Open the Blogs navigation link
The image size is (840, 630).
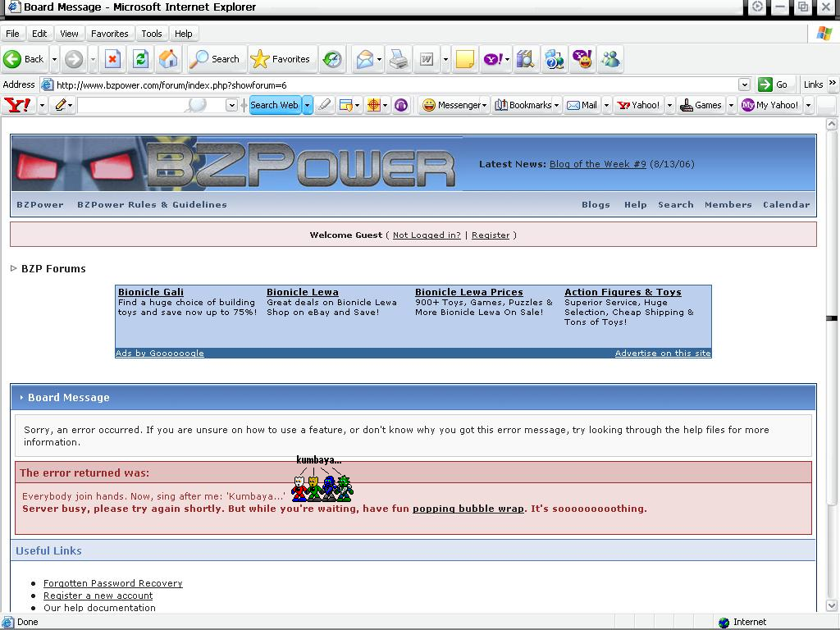pos(596,204)
